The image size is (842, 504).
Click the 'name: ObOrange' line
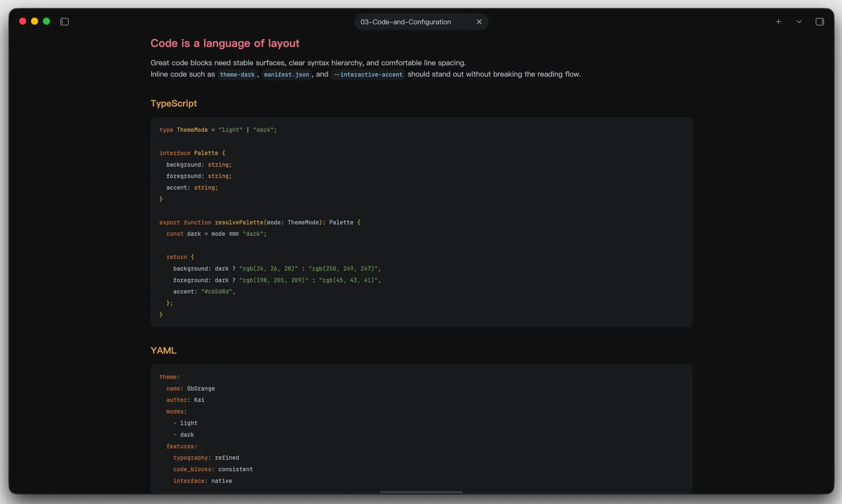pyautogui.click(x=190, y=389)
